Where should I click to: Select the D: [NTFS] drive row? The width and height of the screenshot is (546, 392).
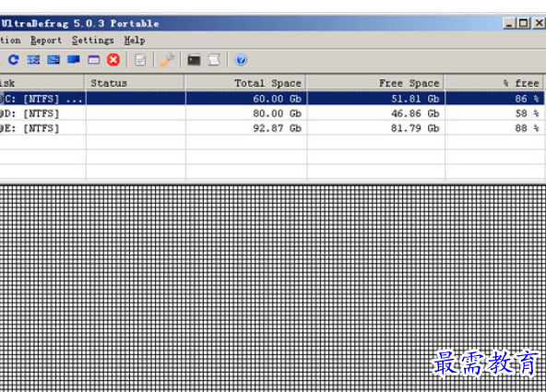[271, 113]
